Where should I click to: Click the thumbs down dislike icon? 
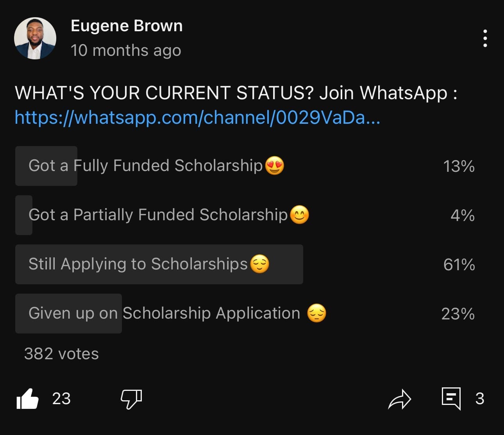131,399
